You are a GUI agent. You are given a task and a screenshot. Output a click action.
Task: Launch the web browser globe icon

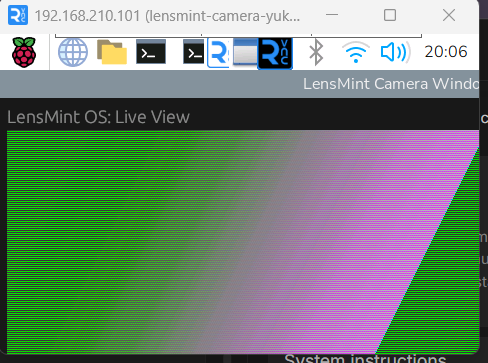tap(73, 52)
